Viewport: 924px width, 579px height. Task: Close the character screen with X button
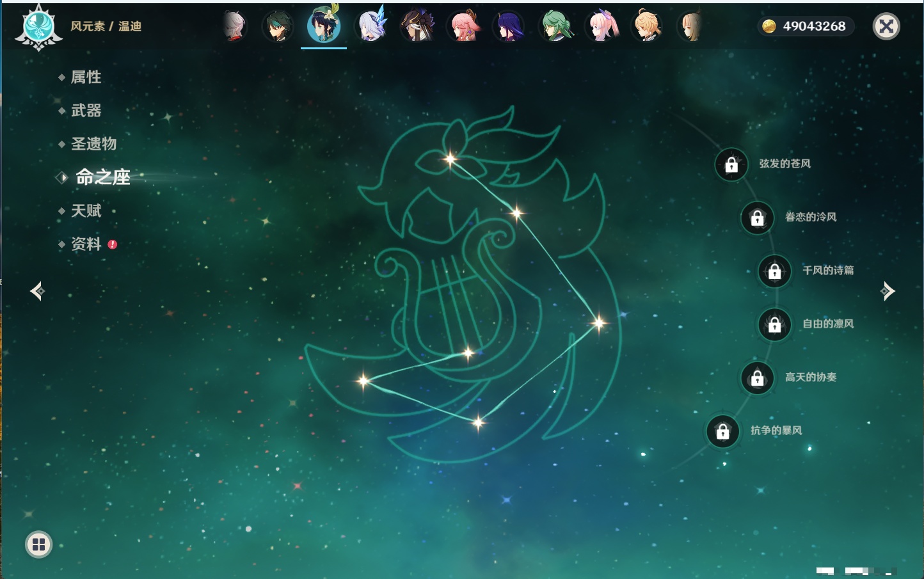[886, 26]
